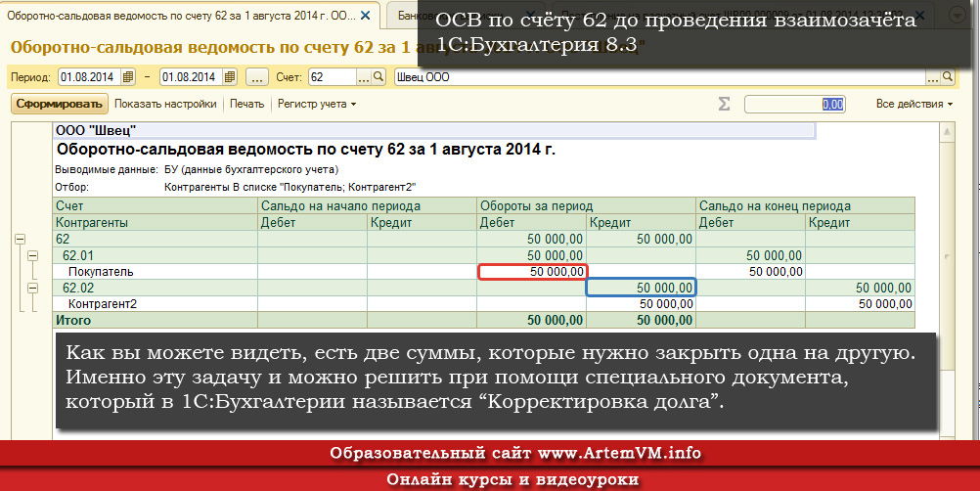980x491 pixels.
Task: Open calendar for end date 01.08.2014
Action: pyautogui.click(x=230, y=77)
